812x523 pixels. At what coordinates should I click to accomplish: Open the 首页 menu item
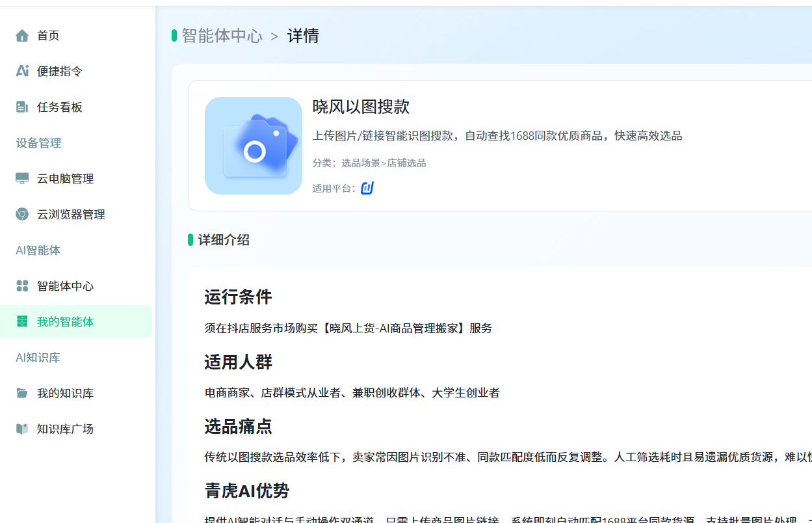click(76, 36)
